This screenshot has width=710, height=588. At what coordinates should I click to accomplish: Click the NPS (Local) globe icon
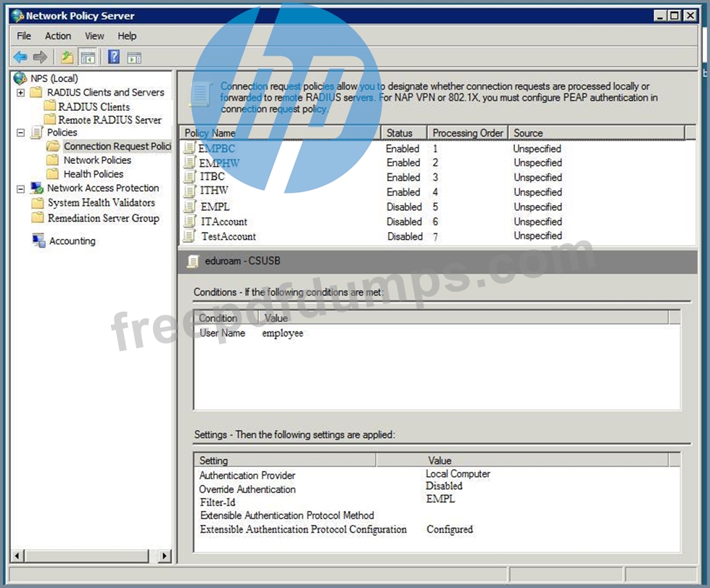20,78
